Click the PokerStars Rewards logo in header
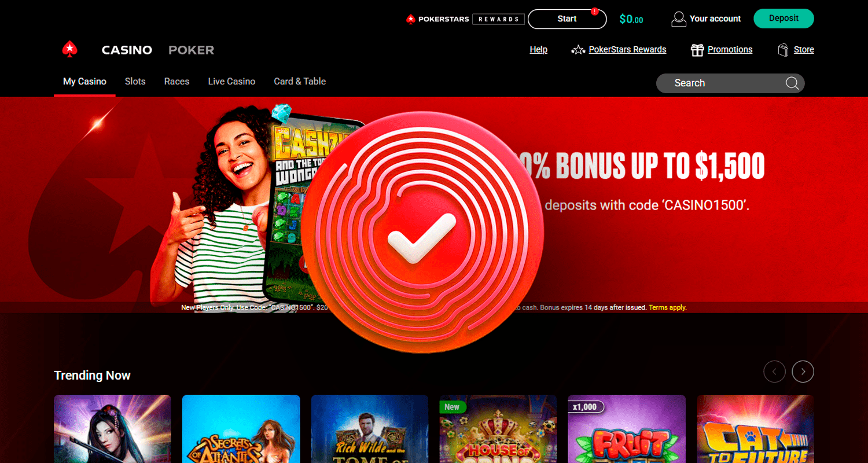 tap(465, 19)
